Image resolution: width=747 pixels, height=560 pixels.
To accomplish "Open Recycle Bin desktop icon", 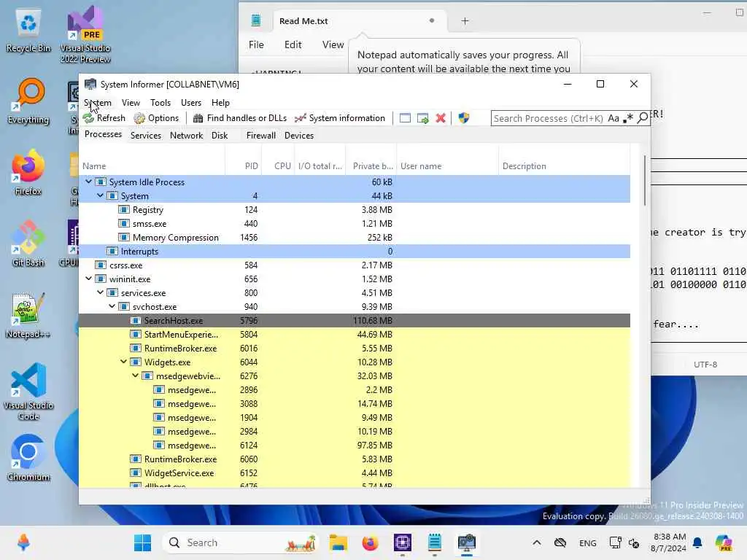I will [28, 31].
